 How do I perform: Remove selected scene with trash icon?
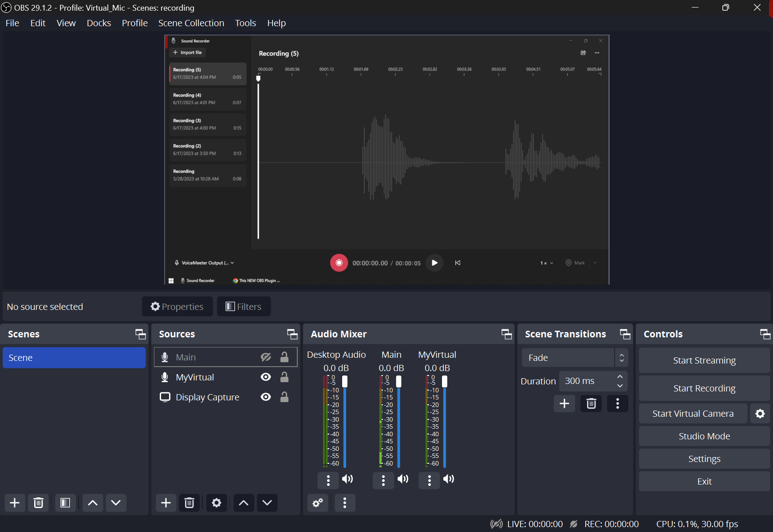(x=39, y=503)
